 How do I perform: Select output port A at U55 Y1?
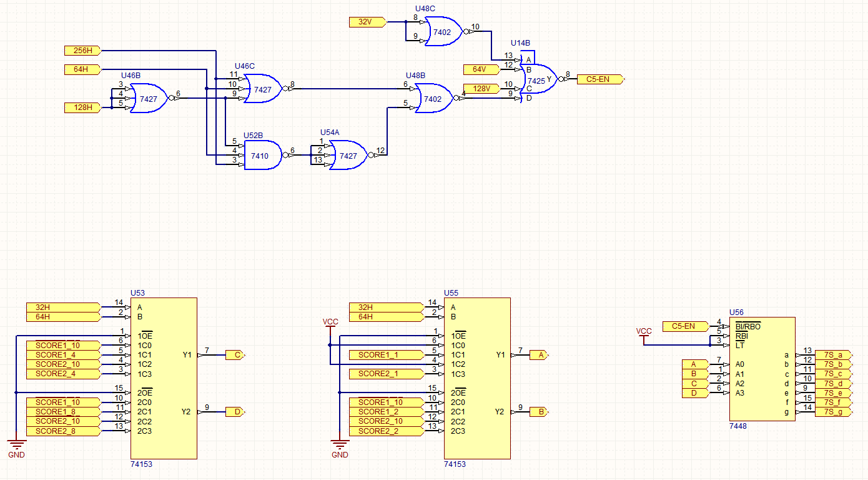pyautogui.click(x=540, y=355)
